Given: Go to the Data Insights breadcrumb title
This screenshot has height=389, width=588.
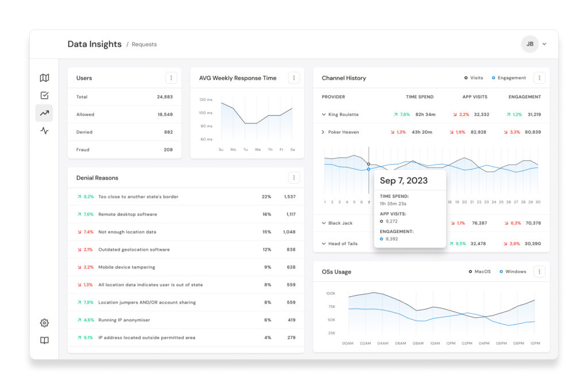Looking at the screenshot, I should [x=95, y=44].
